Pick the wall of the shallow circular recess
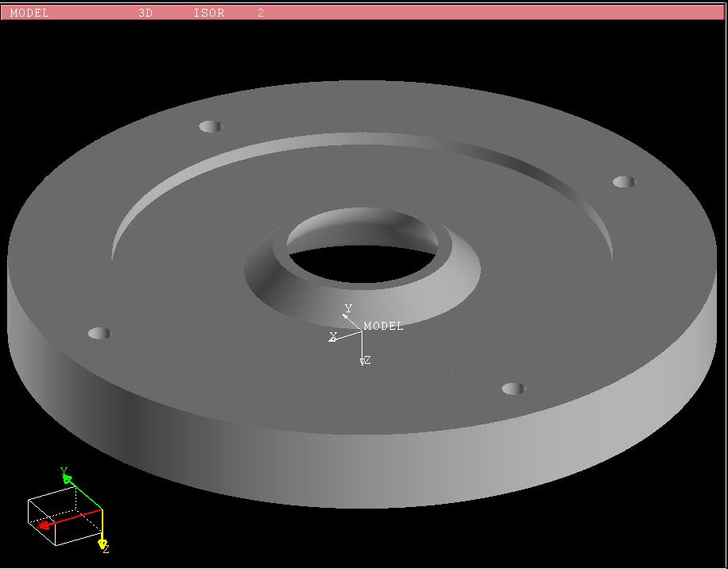 point(362,139)
